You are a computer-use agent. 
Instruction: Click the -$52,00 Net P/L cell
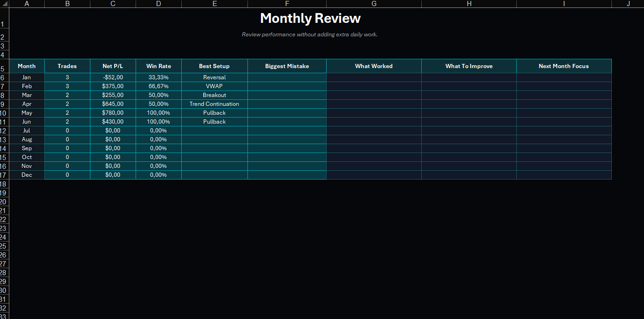(113, 77)
